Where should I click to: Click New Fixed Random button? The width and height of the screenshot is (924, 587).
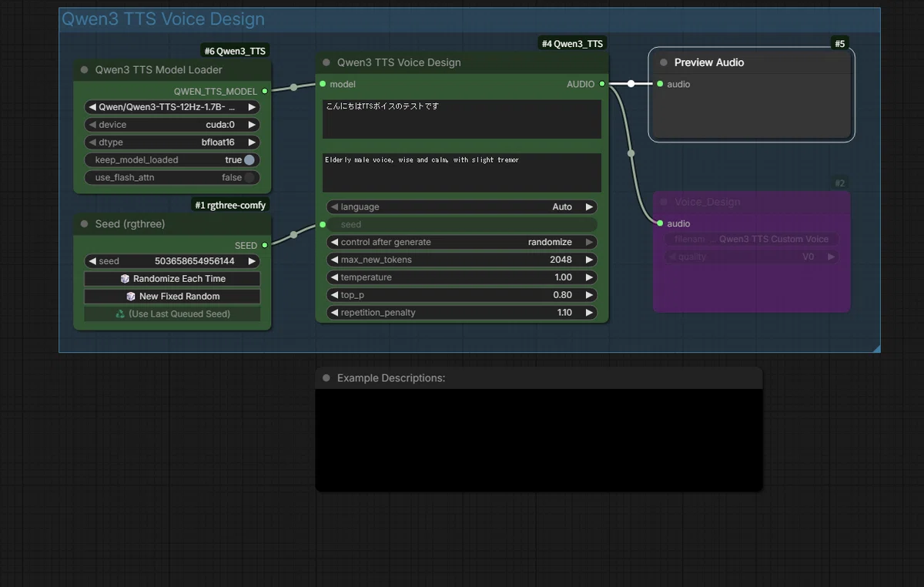pyautogui.click(x=172, y=297)
